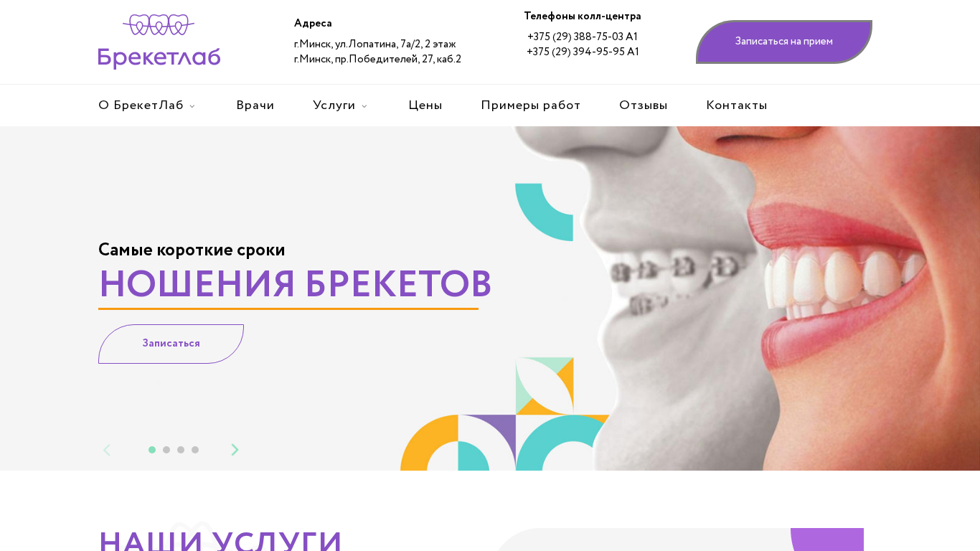Screen dimensions: 980x551
Task: Expand the О БрекетЛаб chevron
Action: tap(192, 106)
